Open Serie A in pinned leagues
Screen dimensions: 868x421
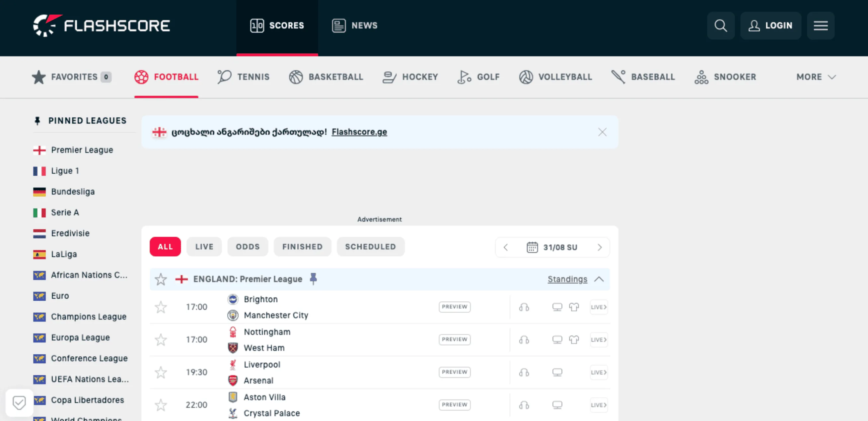(x=56, y=213)
